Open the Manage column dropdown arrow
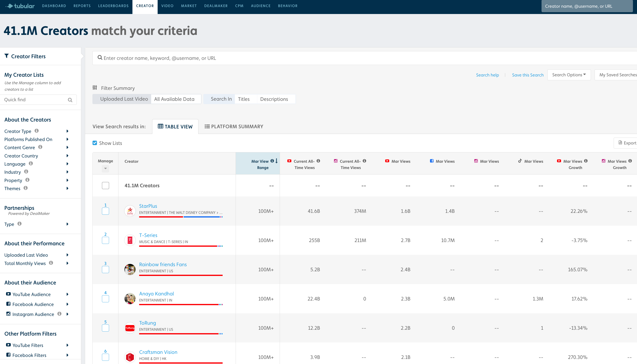Screen dimensions: 637x364 click(105, 168)
